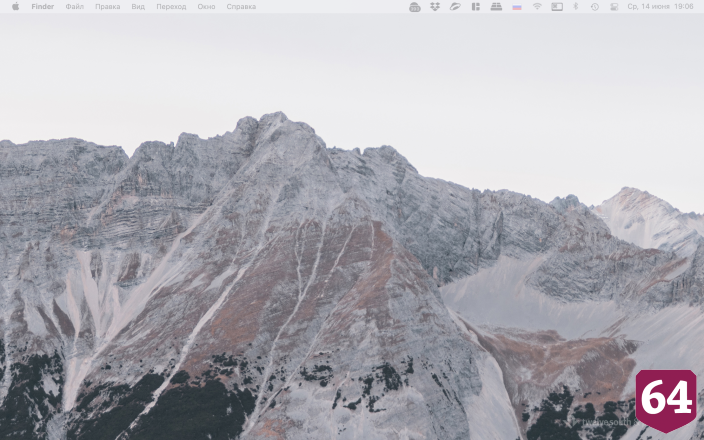Click the display rectangle menu bar icon
704x440 pixels.
coord(557,6)
